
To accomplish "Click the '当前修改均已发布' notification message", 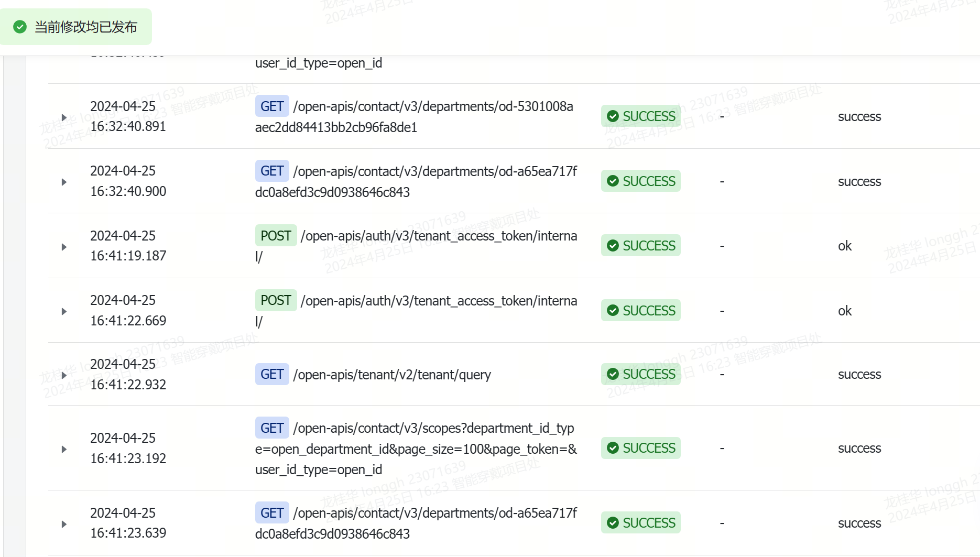I will (x=86, y=27).
